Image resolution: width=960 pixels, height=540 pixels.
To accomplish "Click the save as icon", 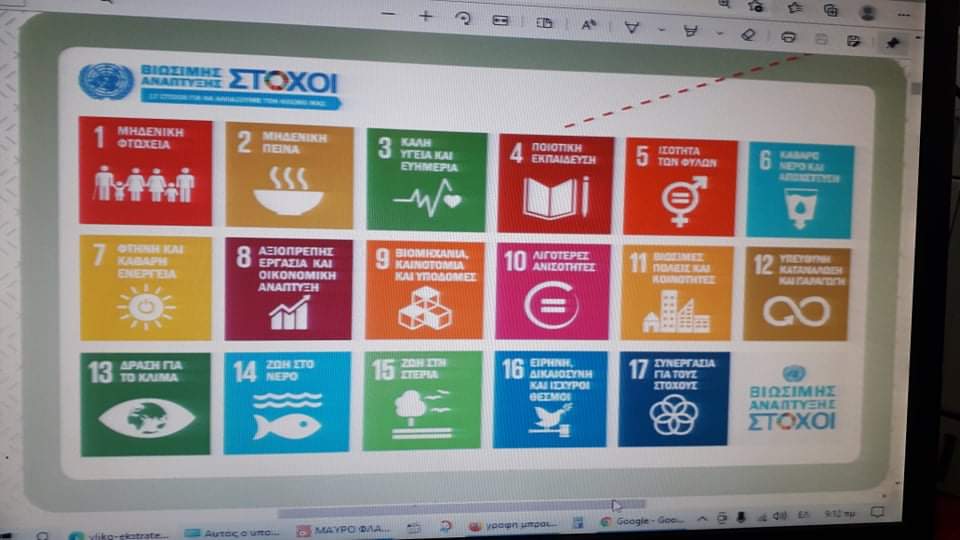I will 853,41.
